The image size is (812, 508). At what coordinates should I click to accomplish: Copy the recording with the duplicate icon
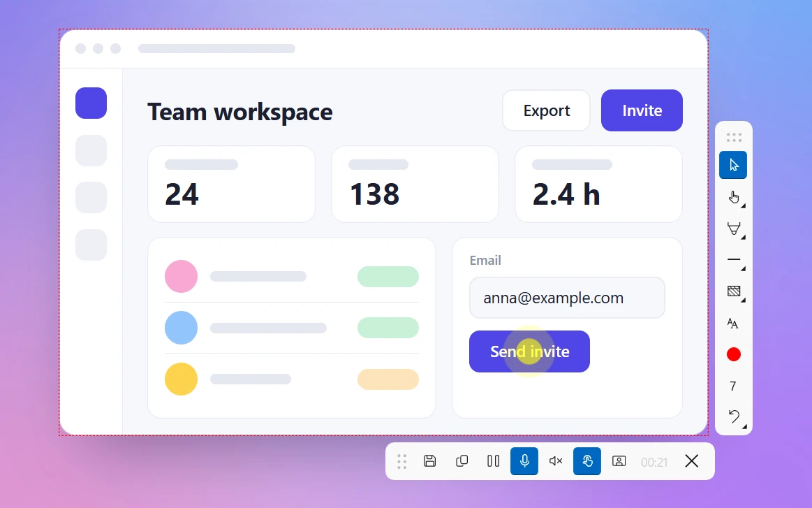tap(462, 460)
